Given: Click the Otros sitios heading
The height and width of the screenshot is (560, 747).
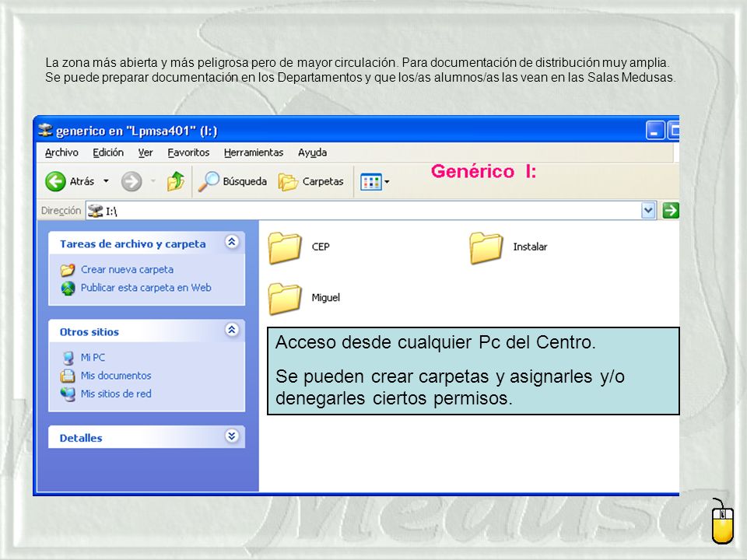Looking at the screenshot, I should click(89, 332).
